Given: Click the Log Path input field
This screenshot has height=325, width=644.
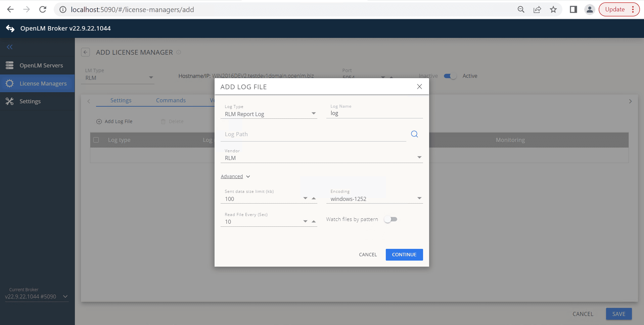Looking at the screenshot, I should pos(312,134).
